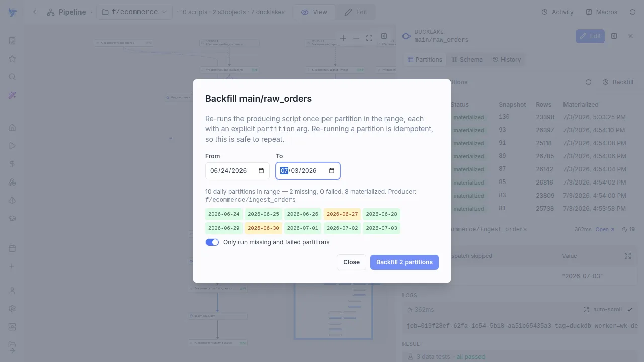Refresh the partitions list
The image size is (644, 362).
(588, 82)
